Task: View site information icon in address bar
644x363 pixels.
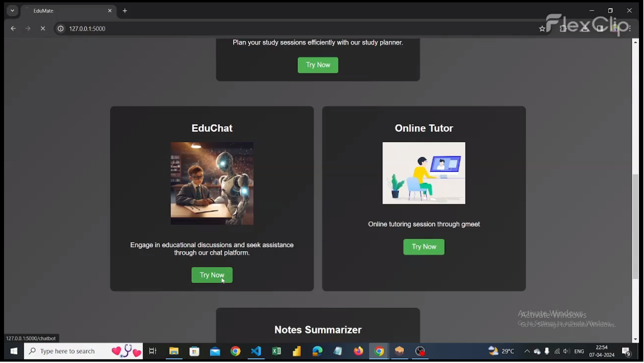Action: coord(61,29)
